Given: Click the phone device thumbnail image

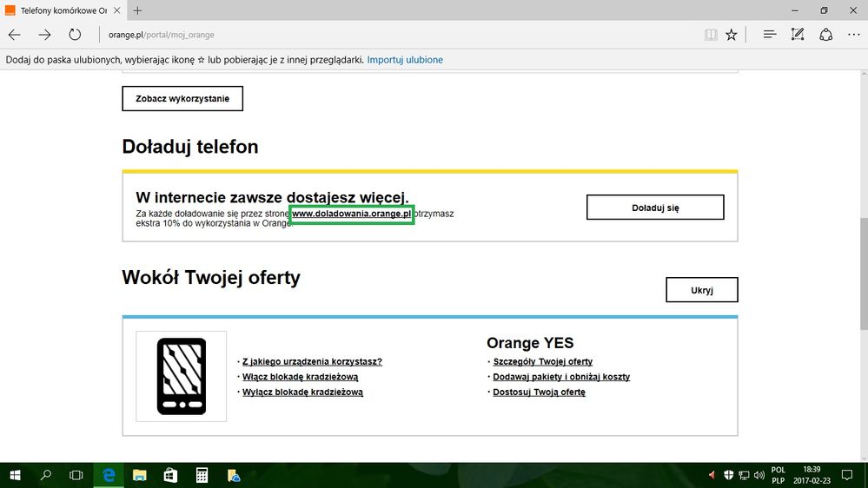Looking at the screenshot, I should [x=182, y=376].
